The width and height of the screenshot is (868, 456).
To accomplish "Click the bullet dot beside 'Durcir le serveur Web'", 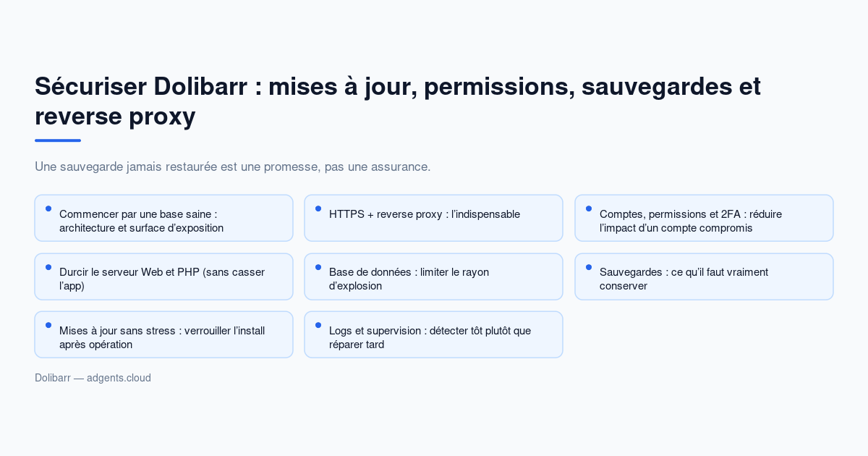I will pos(48,267).
